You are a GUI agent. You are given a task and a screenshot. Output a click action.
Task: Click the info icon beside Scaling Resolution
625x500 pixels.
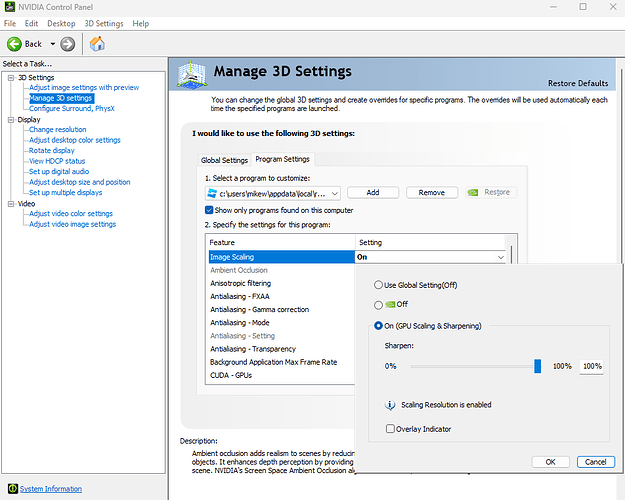click(x=390, y=405)
